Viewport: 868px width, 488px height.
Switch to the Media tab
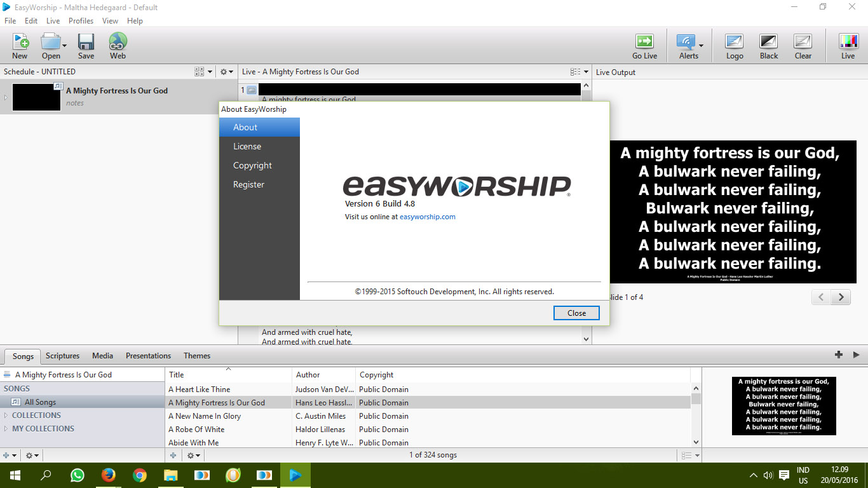tap(102, 356)
